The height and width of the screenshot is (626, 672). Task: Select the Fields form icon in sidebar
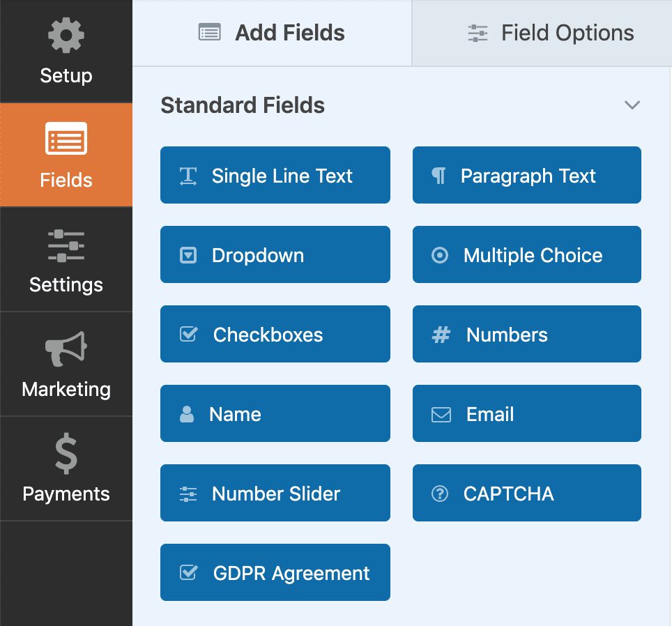pos(66,139)
